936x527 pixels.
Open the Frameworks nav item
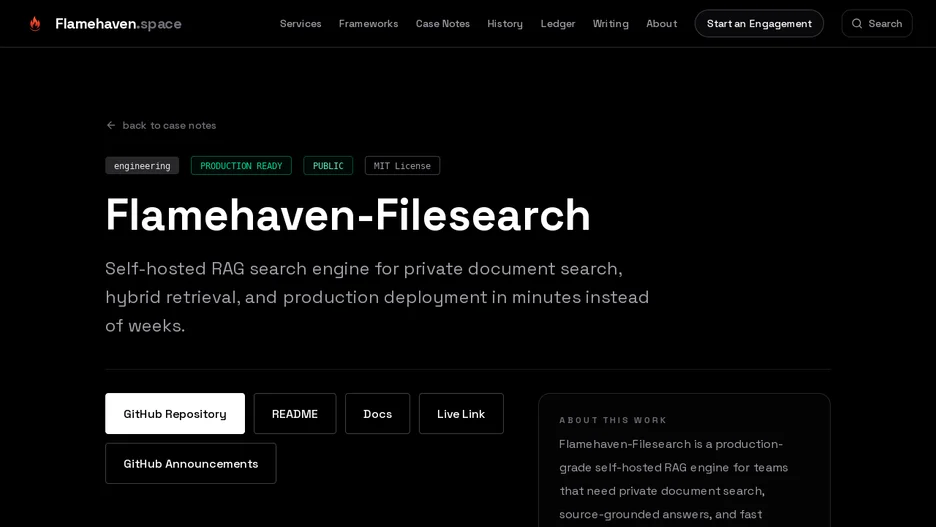click(368, 24)
